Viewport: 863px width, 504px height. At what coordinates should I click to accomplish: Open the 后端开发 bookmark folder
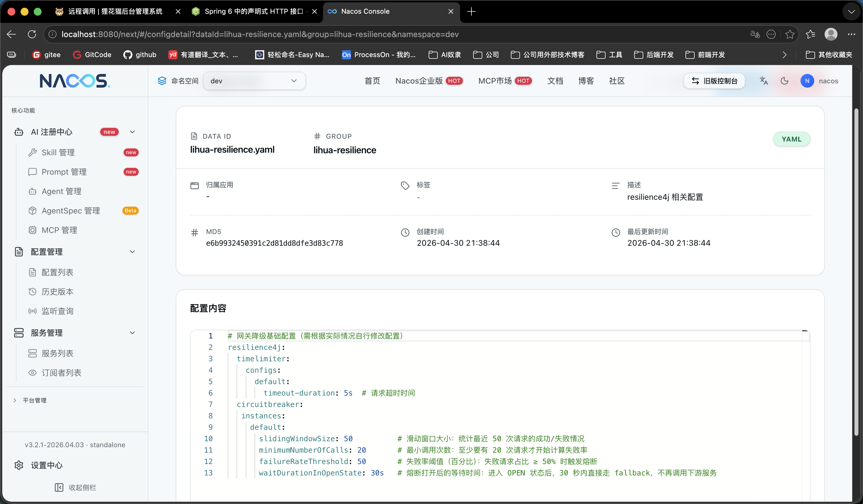[654, 55]
